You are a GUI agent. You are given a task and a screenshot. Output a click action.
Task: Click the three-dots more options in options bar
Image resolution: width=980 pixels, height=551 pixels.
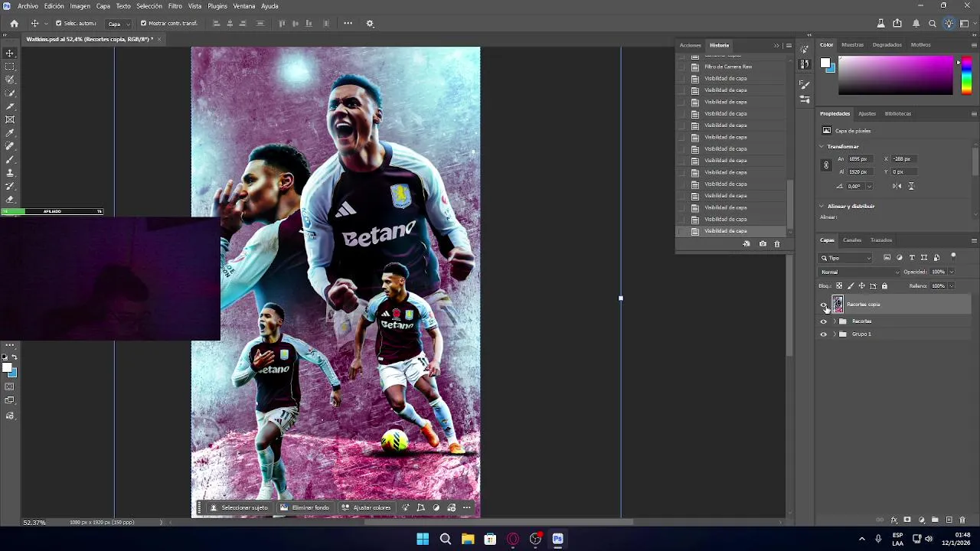[348, 23]
